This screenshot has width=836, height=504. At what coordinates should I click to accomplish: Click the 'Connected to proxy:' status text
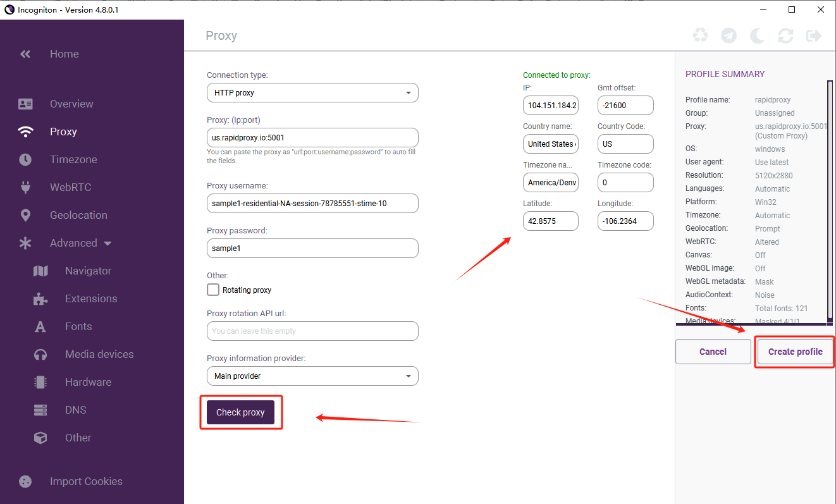[556, 75]
